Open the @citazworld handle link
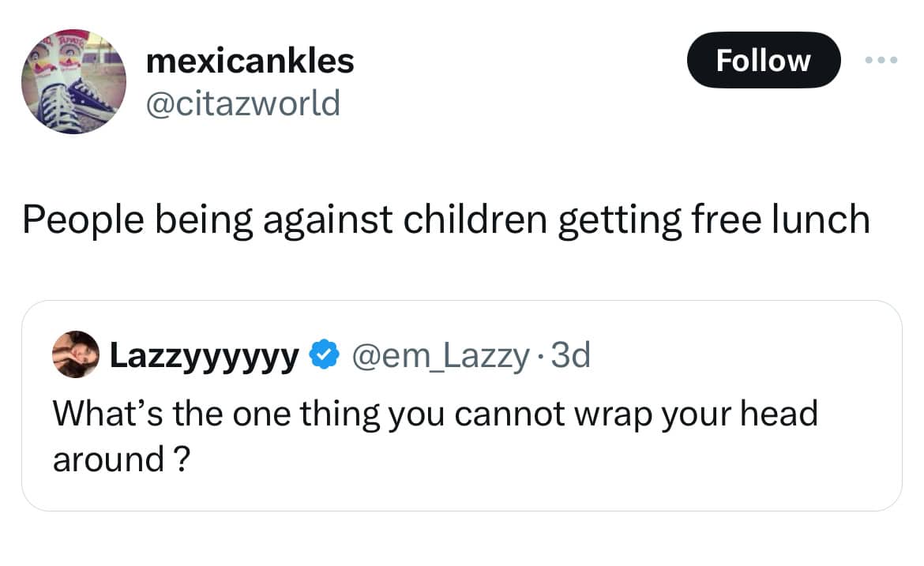Viewport: 924px width, 566px height. tap(243, 103)
